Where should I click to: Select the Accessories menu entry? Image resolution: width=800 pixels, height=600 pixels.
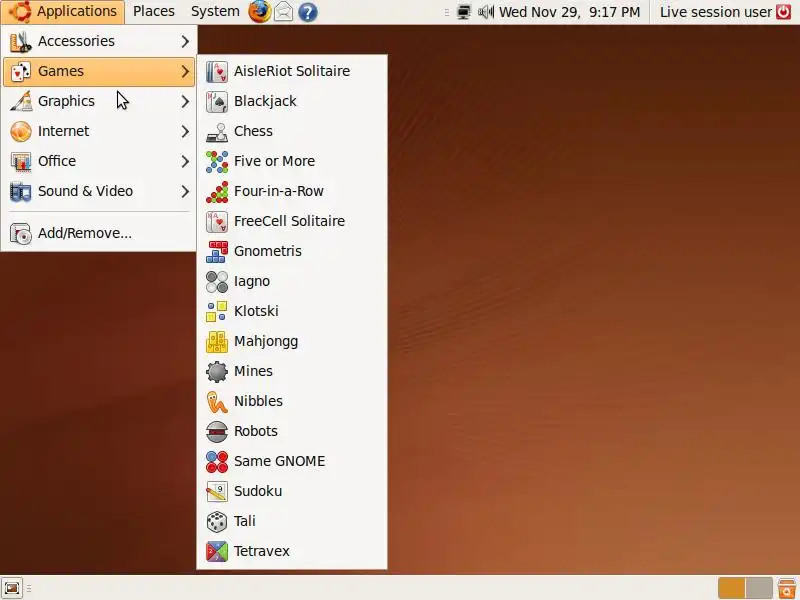[99, 41]
